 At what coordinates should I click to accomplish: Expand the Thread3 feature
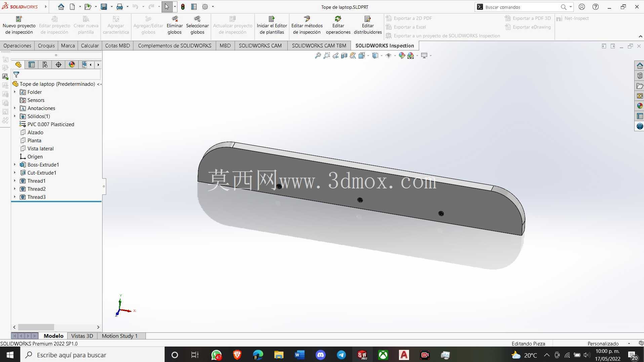tap(15, 197)
